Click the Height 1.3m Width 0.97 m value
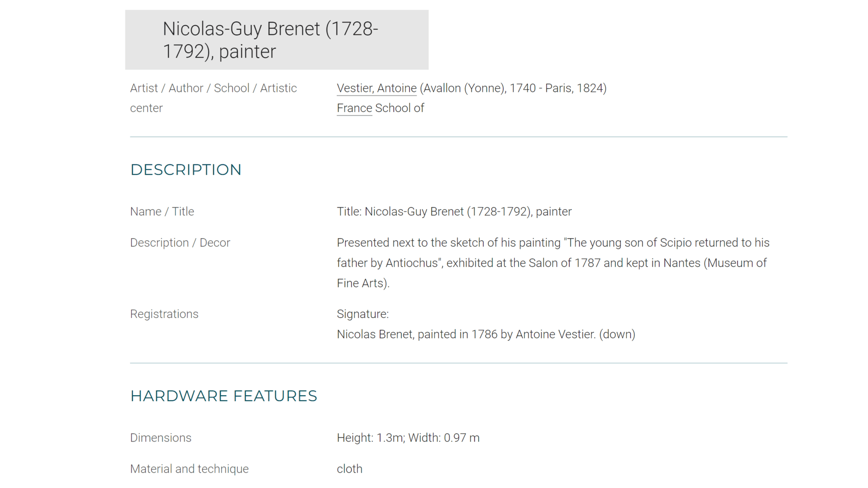This screenshot has width=868, height=488. pos(408,438)
